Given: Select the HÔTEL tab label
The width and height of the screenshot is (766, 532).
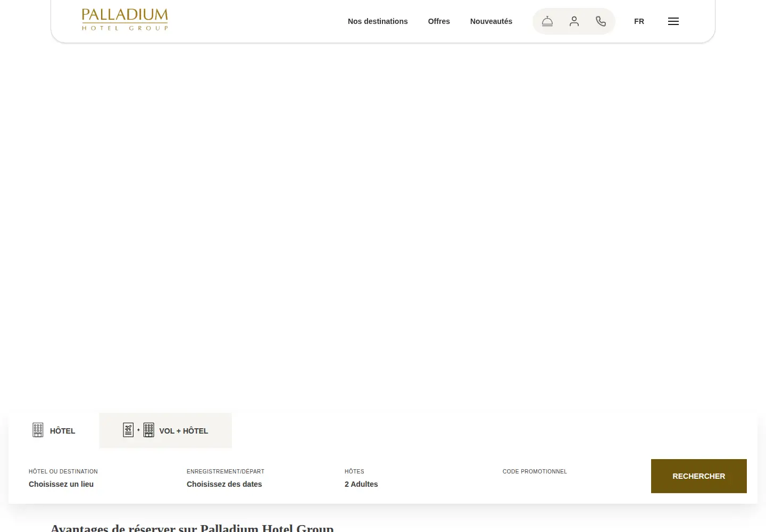Looking at the screenshot, I should [x=63, y=431].
